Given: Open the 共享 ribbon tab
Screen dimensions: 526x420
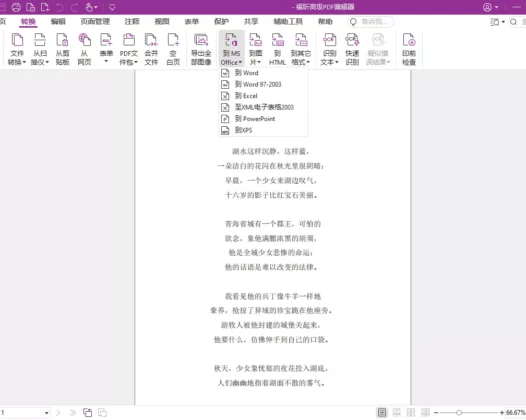Looking at the screenshot, I should click(251, 22).
